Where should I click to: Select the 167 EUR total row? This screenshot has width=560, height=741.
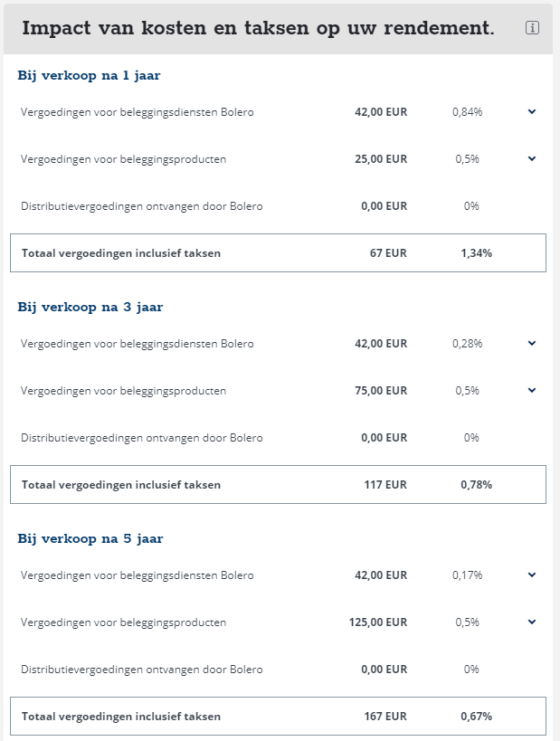coord(278,716)
